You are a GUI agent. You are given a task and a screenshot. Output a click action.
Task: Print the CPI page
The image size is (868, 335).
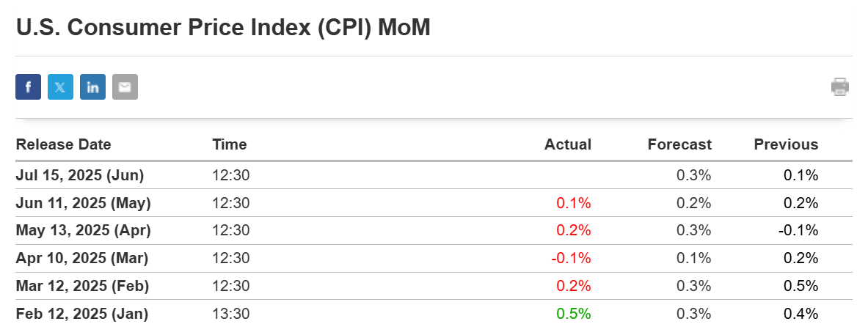(840, 86)
